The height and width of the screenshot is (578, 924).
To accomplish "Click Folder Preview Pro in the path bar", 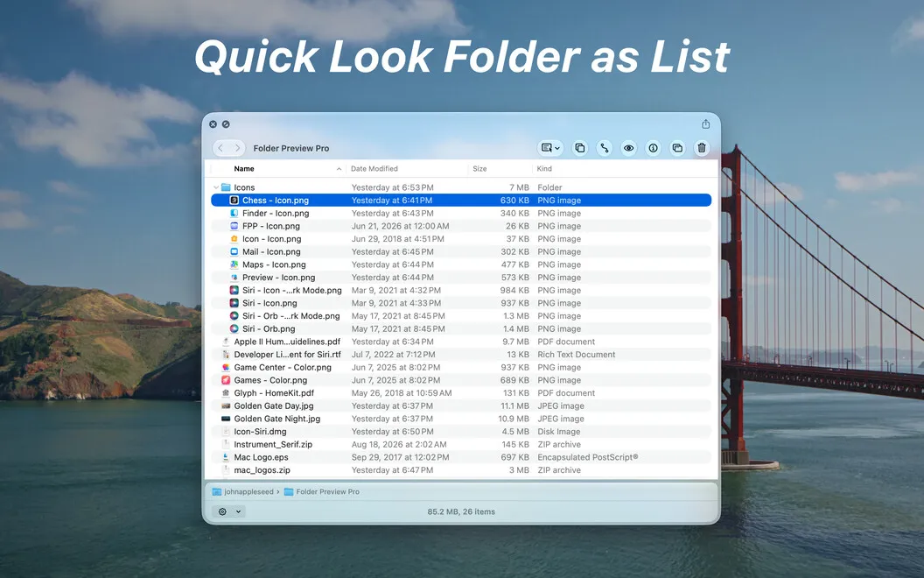I will [x=327, y=492].
